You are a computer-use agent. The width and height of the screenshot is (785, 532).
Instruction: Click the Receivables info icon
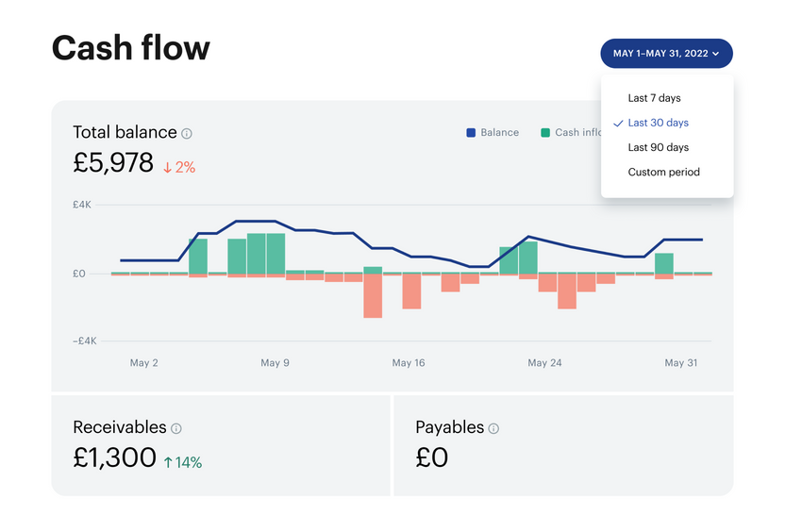pos(176,428)
